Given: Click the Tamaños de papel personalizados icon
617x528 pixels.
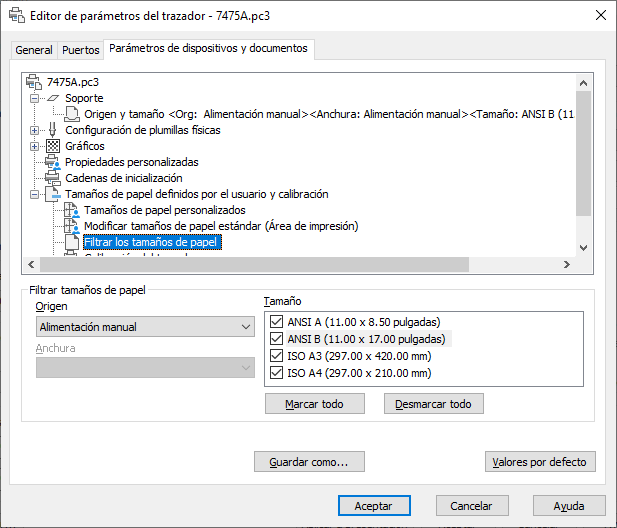Looking at the screenshot, I should pos(72,210).
